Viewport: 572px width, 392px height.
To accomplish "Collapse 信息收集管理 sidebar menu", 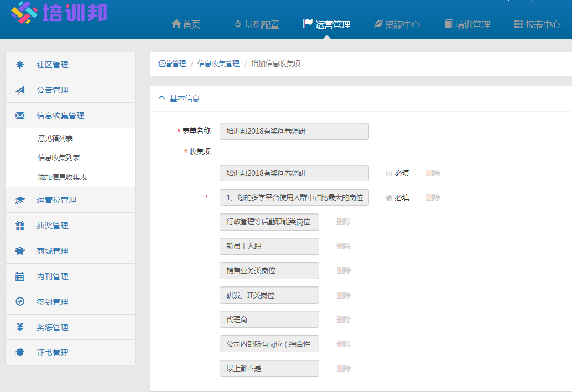I will 70,116.
